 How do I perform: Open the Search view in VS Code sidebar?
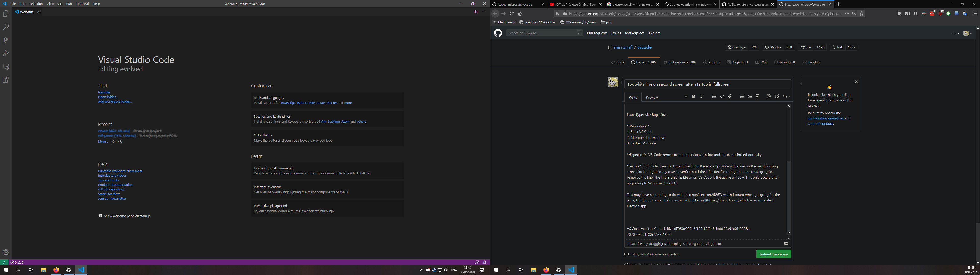(x=6, y=26)
